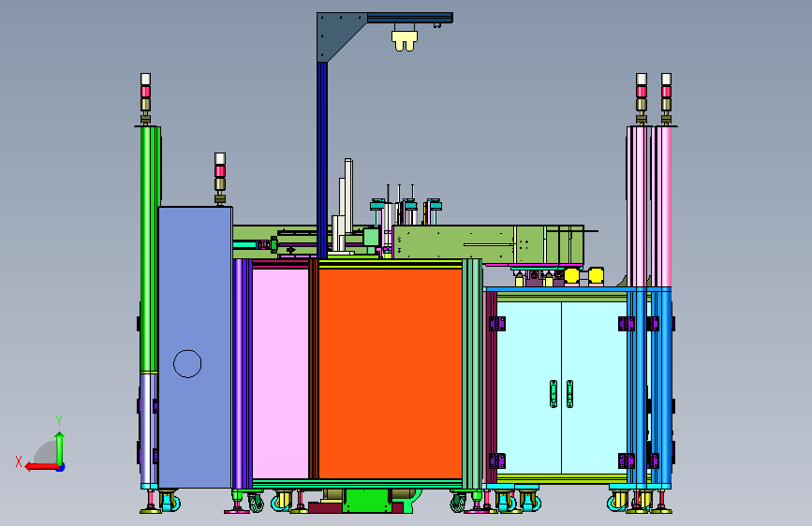Select the horizontal overhead arm beam
Viewport: 812px width, 526px height.
(x=409, y=18)
